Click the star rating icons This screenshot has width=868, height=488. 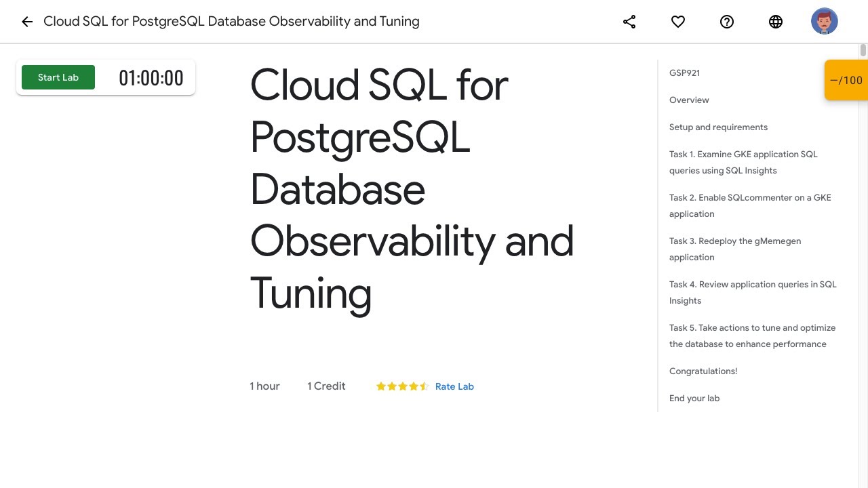pos(402,386)
